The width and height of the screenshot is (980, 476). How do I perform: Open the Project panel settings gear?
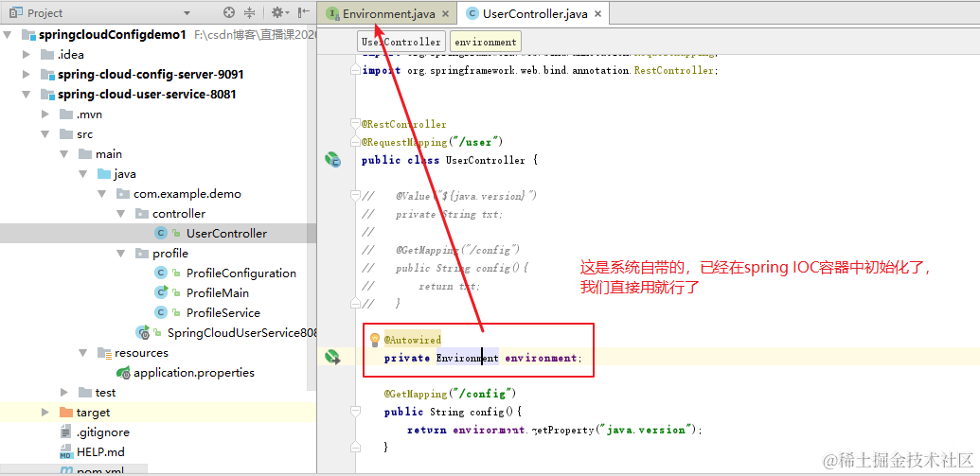click(277, 12)
